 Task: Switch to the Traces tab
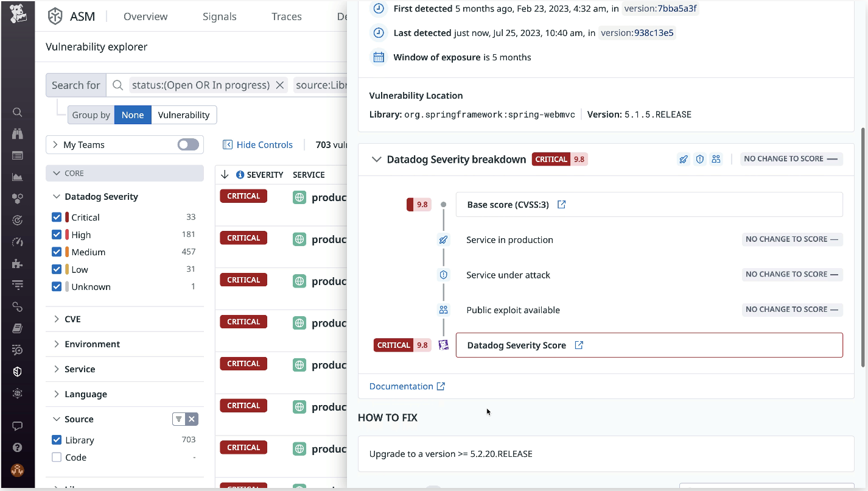tap(287, 16)
